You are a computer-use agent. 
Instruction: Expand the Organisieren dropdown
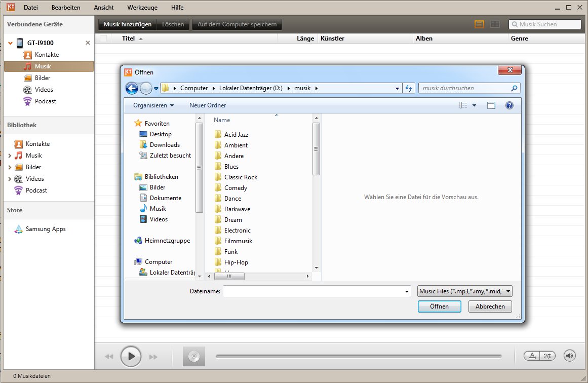(153, 105)
